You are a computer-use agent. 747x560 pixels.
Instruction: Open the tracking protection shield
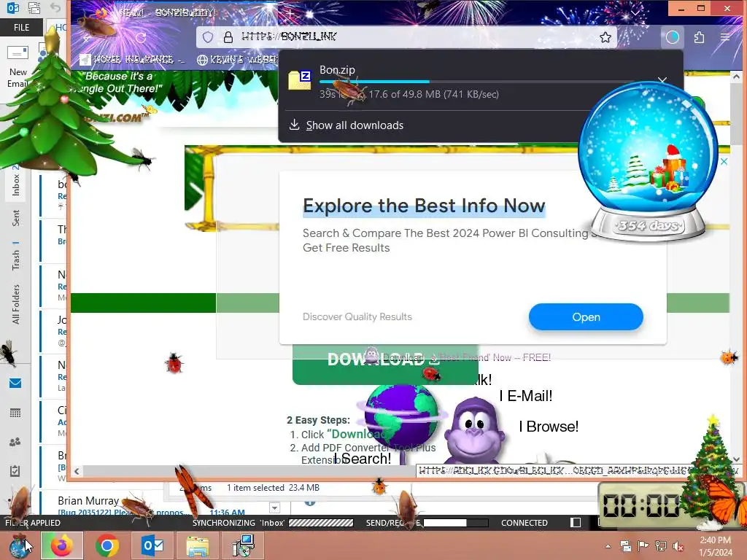pos(208,37)
